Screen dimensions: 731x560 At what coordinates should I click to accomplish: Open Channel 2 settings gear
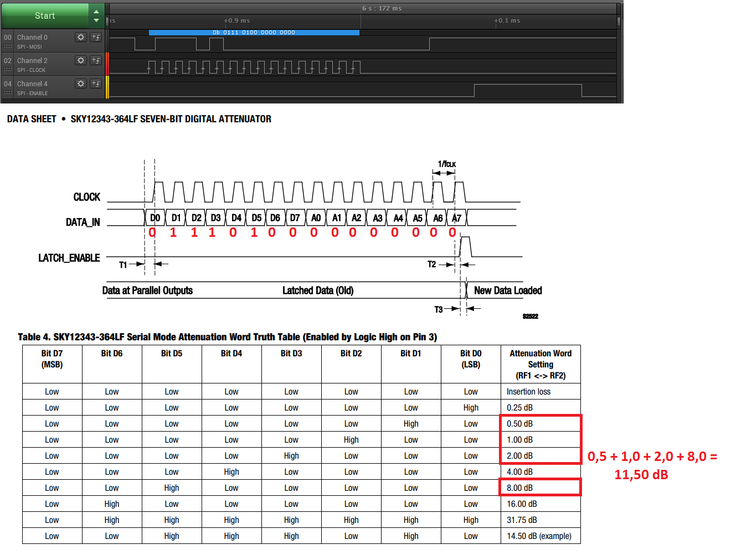[81, 60]
